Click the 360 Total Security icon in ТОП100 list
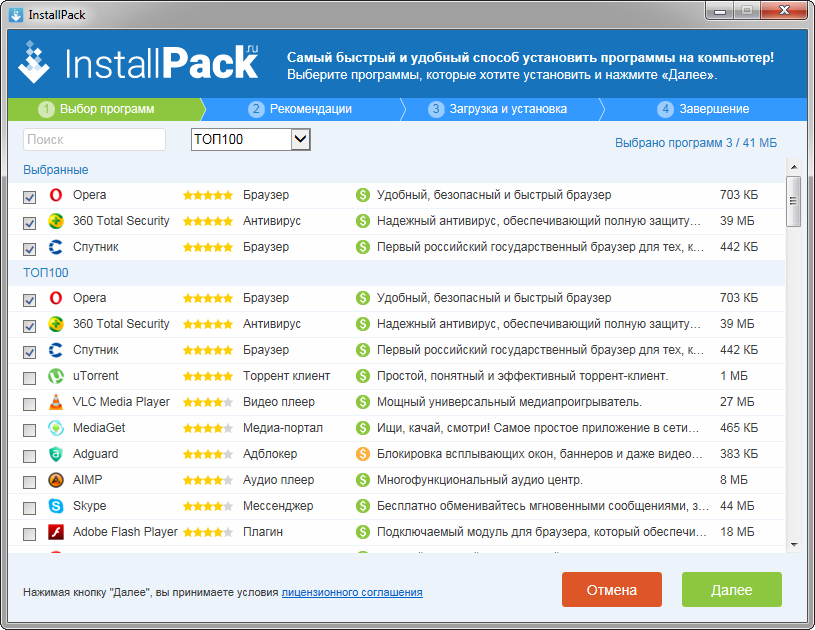Viewport: 815px width, 630px height. pos(56,324)
